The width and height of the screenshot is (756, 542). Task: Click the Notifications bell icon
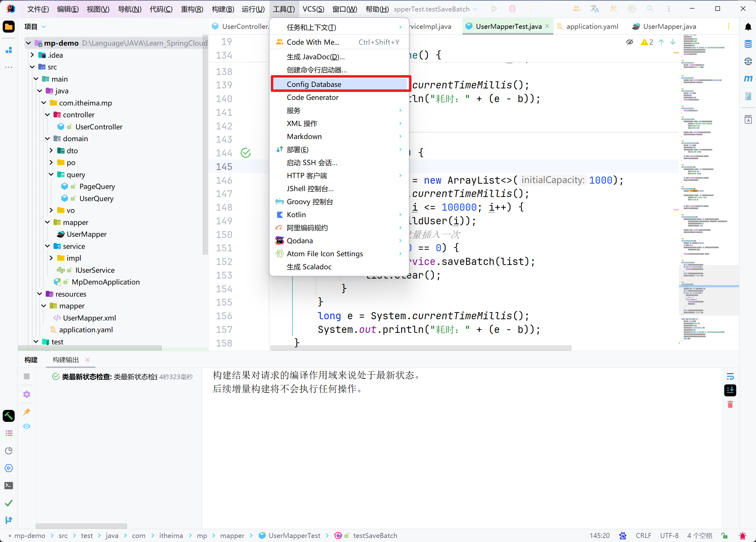coord(748,27)
